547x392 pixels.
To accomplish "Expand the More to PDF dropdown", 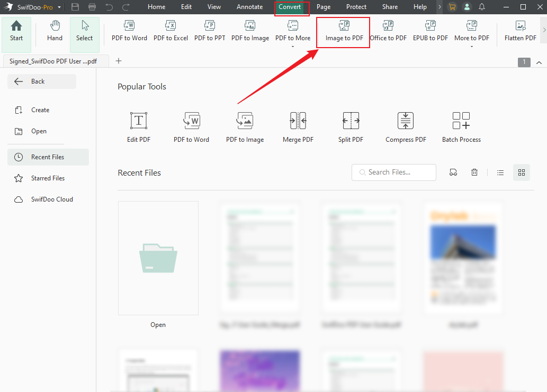I will tap(472, 47).
